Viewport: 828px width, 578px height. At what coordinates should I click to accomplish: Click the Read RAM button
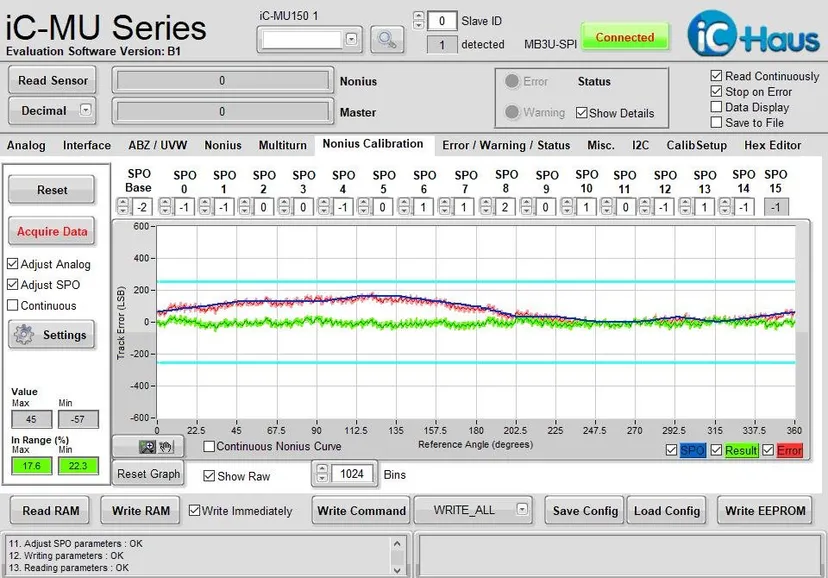pyautogui.click(x=50, y=510)
